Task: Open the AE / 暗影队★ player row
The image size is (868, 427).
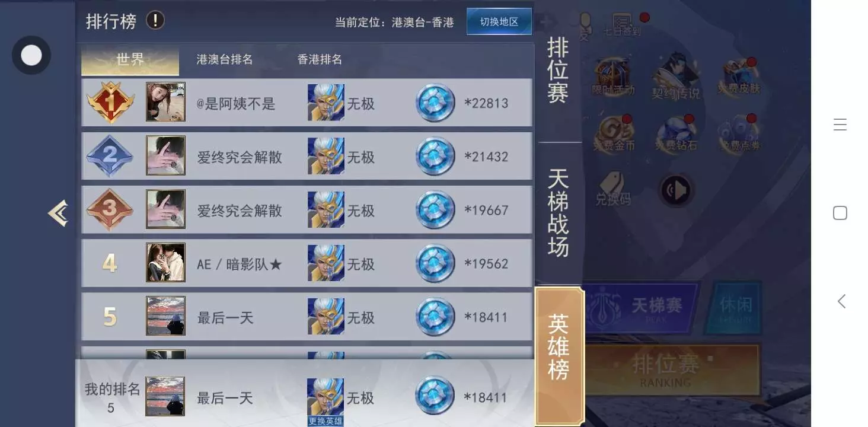Action: [x=307, y=263]
